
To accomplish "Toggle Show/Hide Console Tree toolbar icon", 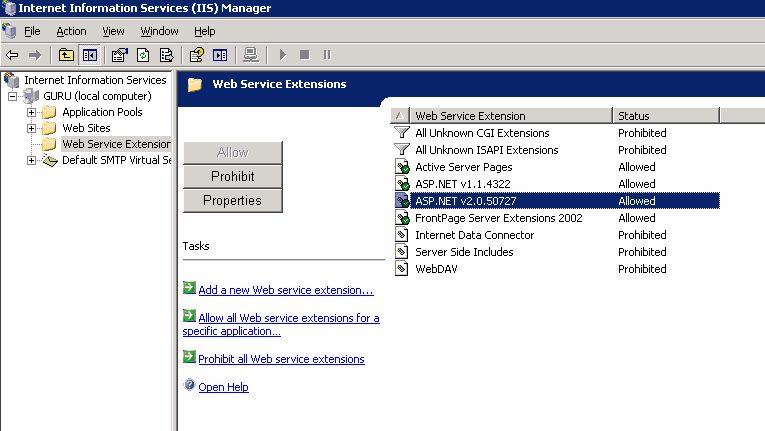I will coord(90,55).
